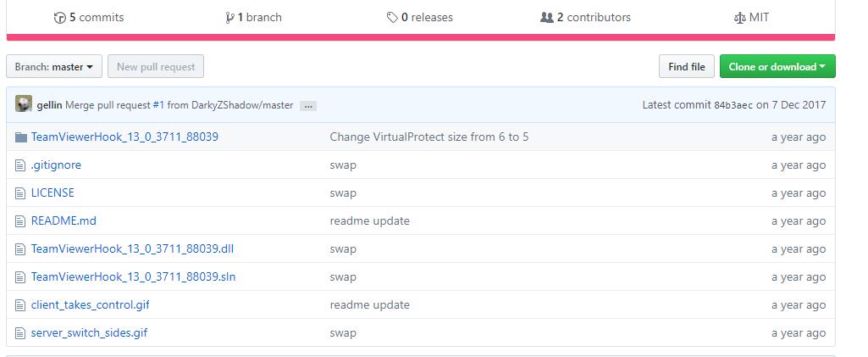Screen dimensions: 868x357
Task: Expand the Clone or download menu
Action: pos(777,66)
